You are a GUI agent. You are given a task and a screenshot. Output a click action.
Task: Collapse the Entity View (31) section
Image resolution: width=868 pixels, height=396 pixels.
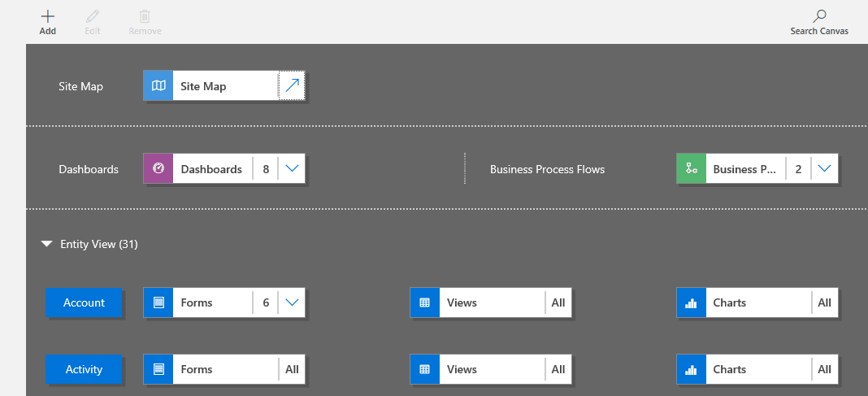click(x=47, y=243)
